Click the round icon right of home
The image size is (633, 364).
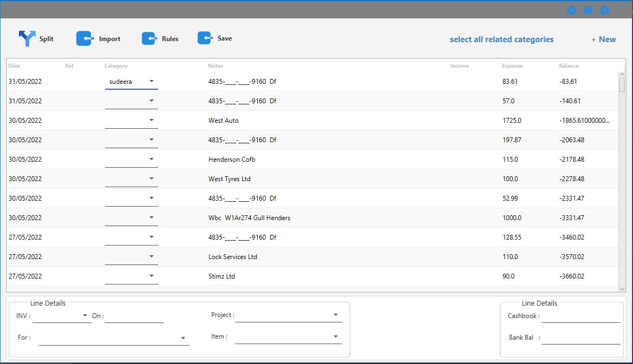tap(604, 10)
